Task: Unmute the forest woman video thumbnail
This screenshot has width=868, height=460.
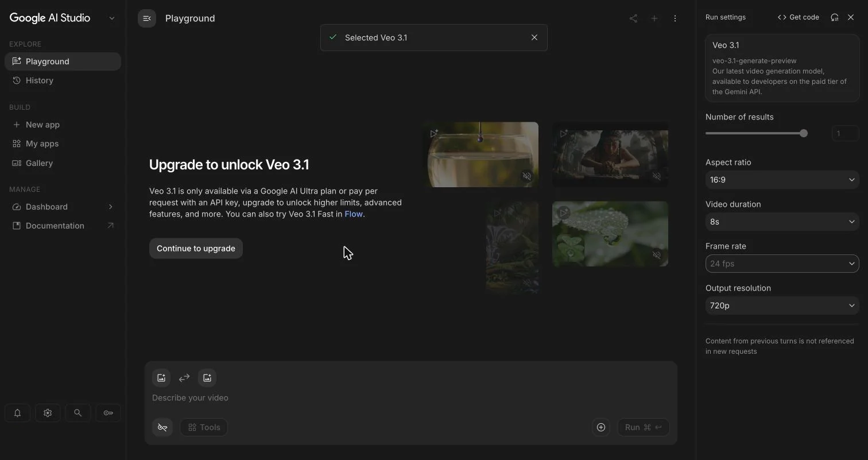Action: pyautogui.click(x=656, y=176)
